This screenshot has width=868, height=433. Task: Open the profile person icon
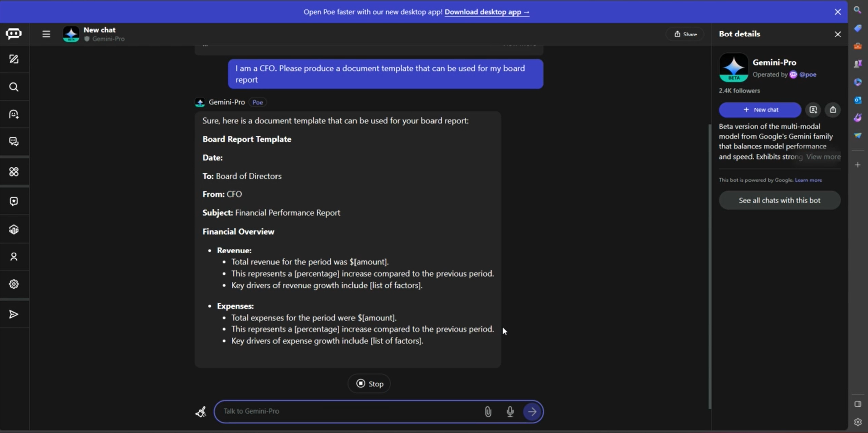click(14, 257)
